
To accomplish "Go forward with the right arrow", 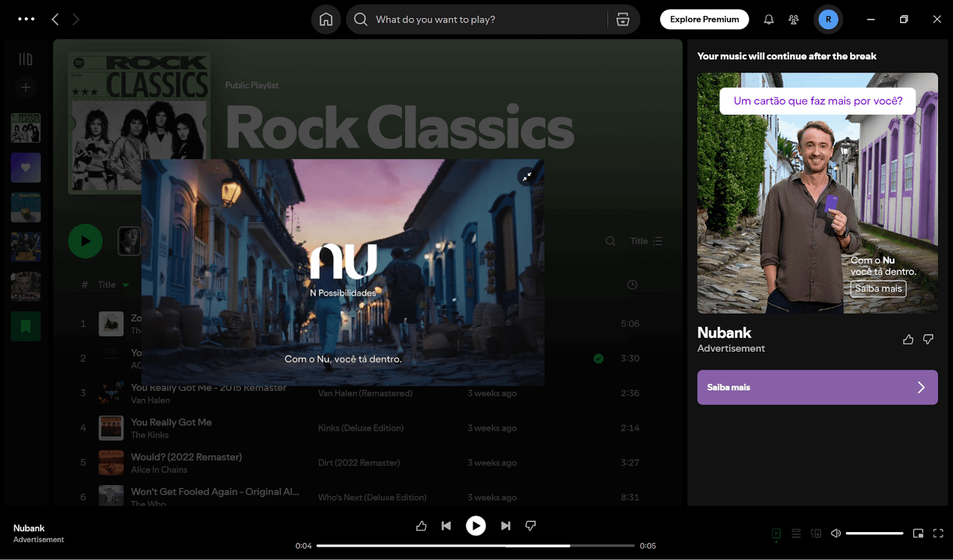I will [76, 20].
